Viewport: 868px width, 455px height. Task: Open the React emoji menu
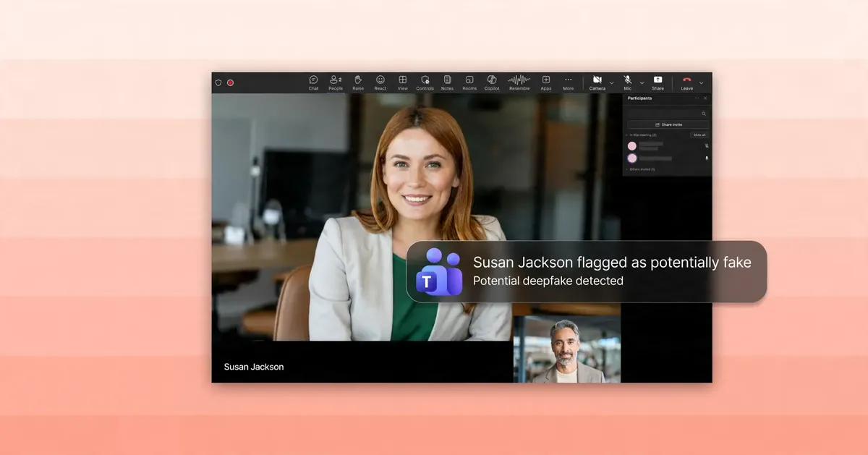380,82
